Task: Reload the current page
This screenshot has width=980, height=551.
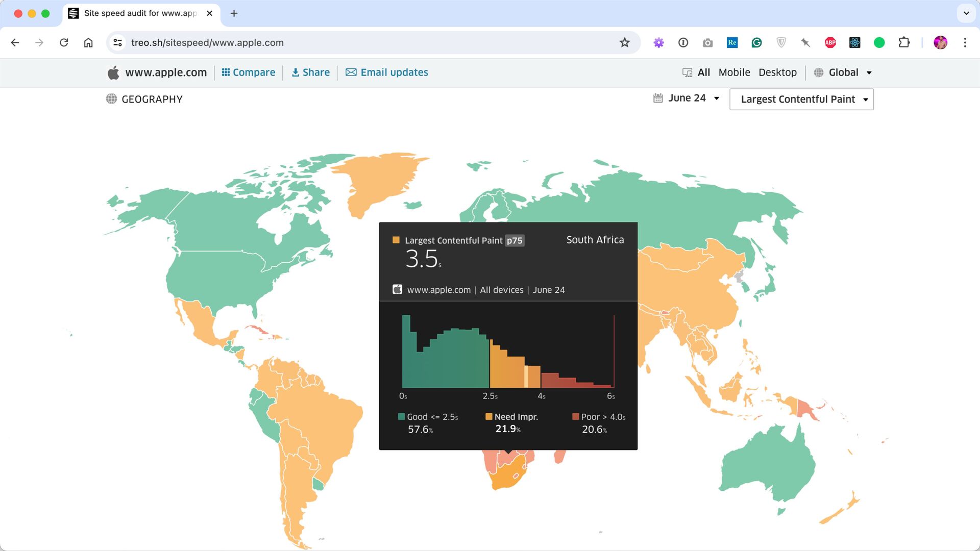Action: [64, 43]
